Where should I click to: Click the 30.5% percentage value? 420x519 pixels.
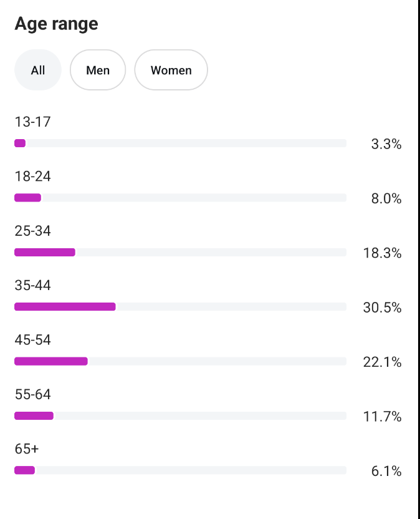coord(382,308)
